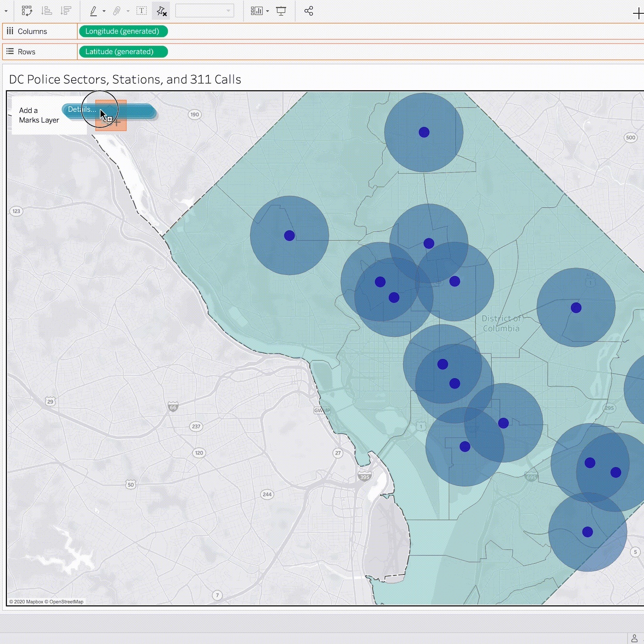Viewport: 644px width, 644px height.
Task: Select the Highlight pen icon
Action: 94,11
